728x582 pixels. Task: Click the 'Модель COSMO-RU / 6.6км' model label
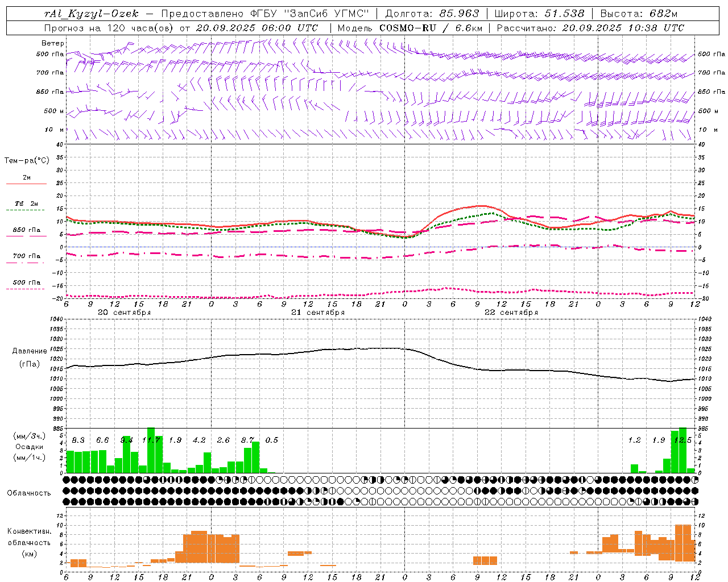tap(410, 28)
